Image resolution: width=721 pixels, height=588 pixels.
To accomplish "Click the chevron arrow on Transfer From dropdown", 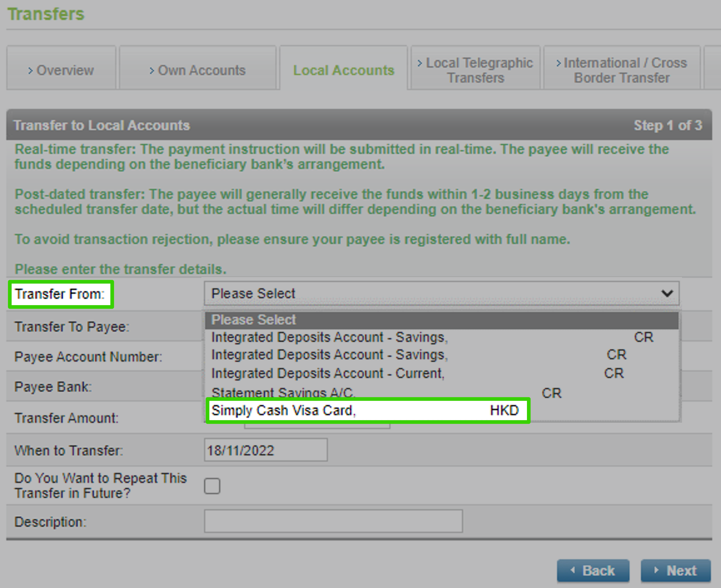I will [667, 293].
